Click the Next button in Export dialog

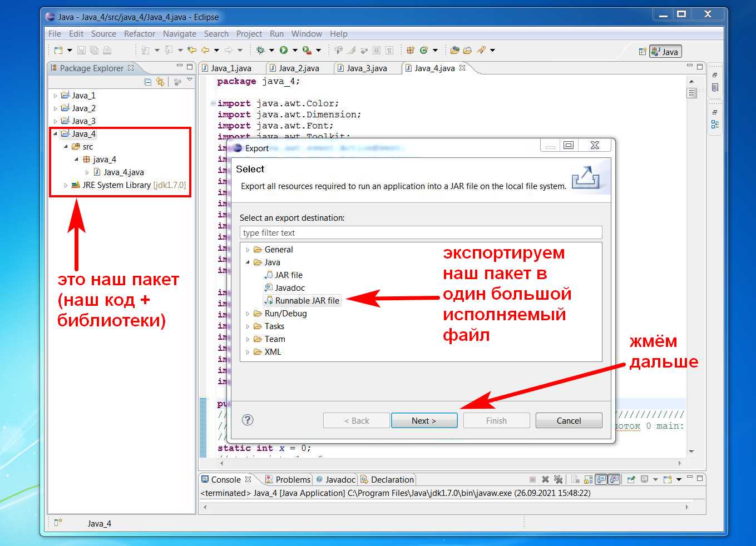click(x=424, y=420)
